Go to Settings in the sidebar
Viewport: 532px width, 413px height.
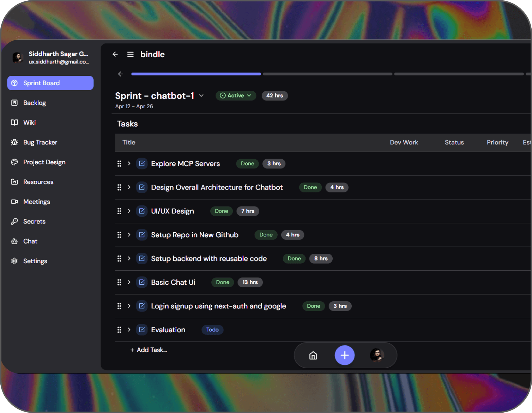tap(35, 261)
